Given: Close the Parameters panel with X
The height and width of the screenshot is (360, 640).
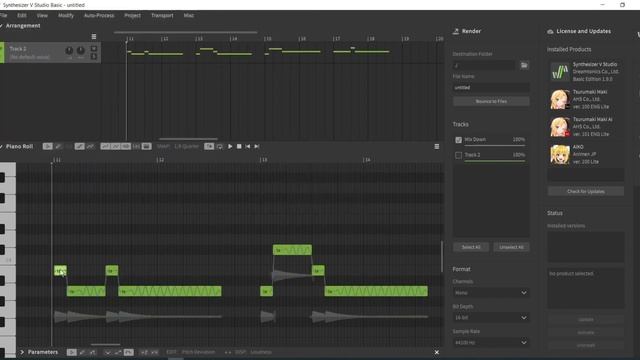Looking at the screenshot, I should [437, 352].
